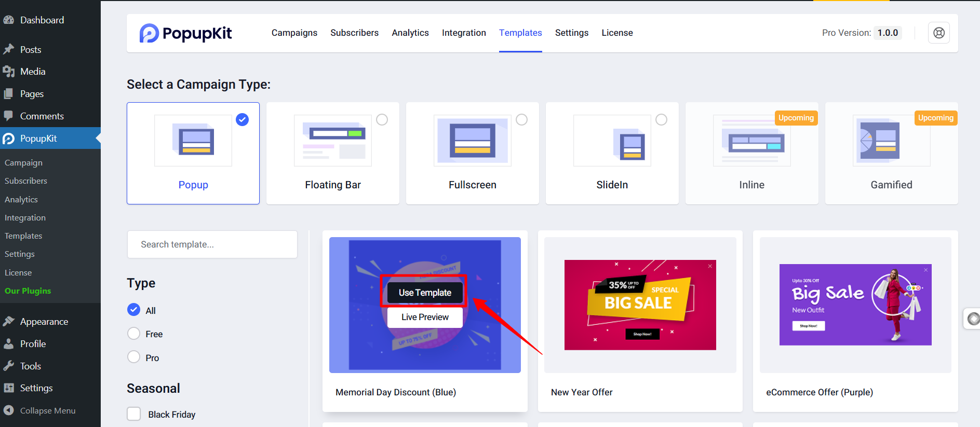Go to the Integration tab in header
The width and height of the screenshot is (980, 427).
464,33
